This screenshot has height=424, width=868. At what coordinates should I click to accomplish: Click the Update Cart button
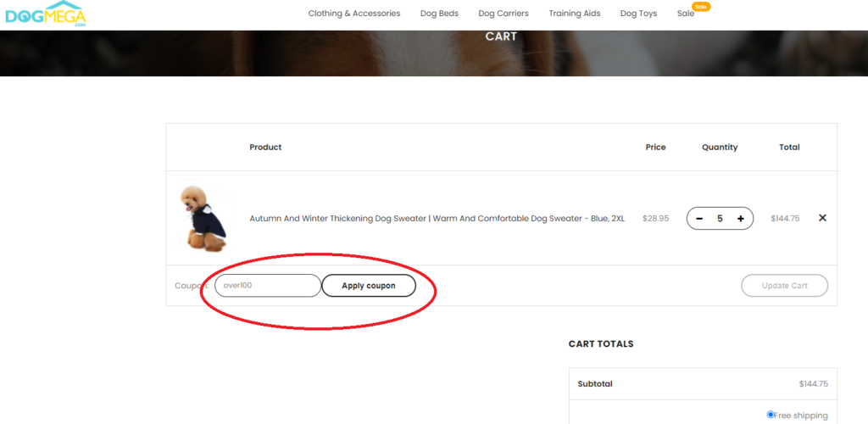click(784, 286)
